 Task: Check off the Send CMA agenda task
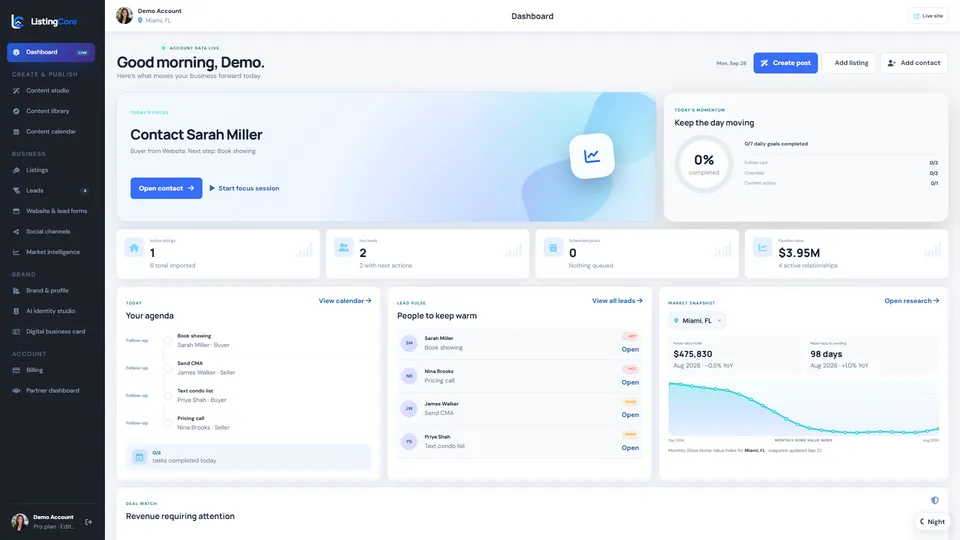click(x=168, y=368)
